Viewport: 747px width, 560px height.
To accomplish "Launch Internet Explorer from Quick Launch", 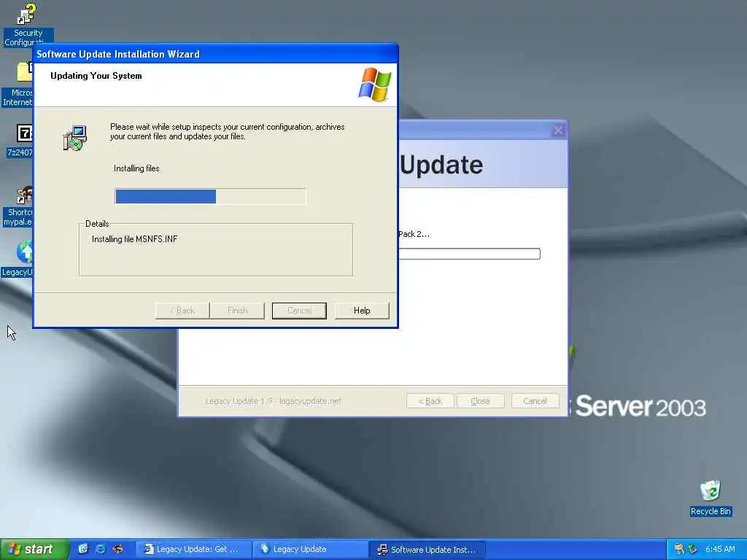I will click(101, 549).
